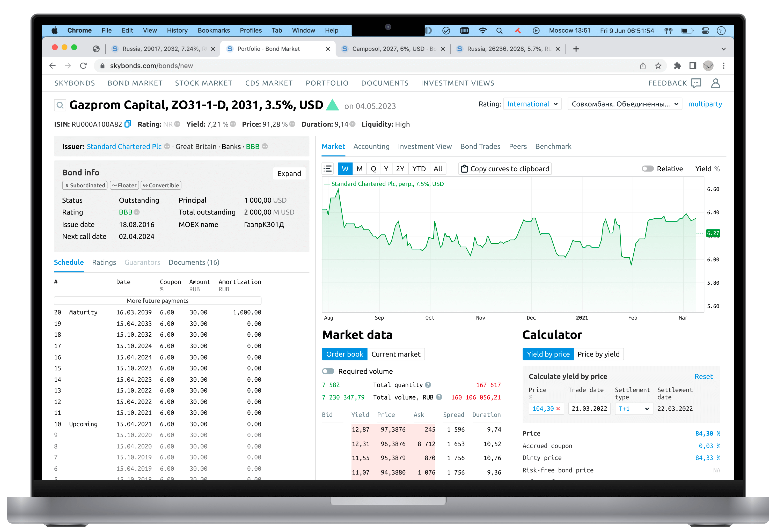Open the Accounting tab

tap(371, 146)
